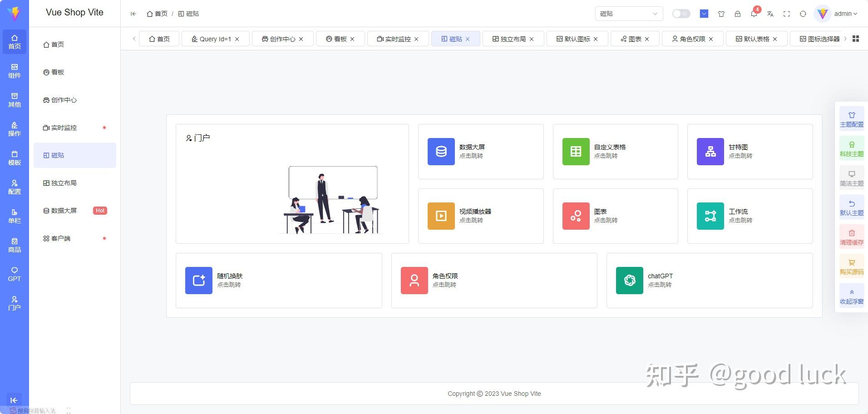
Task: Open the 视频播放器 tile
Action: (481, 216)
